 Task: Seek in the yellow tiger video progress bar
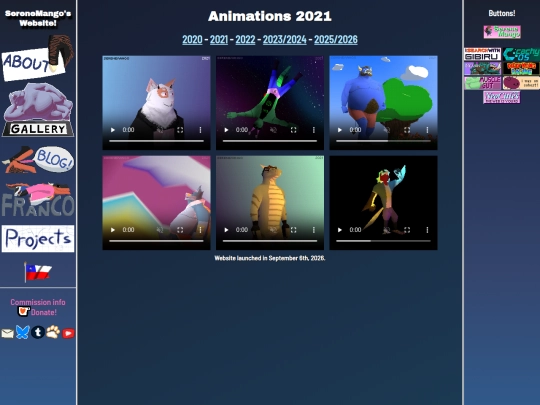pos(270,241)
